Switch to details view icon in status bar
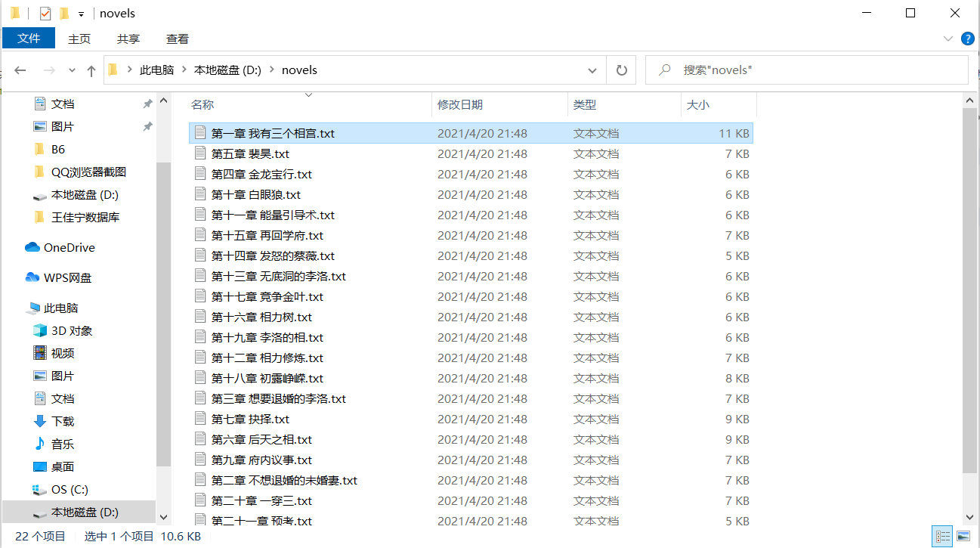The width and height of the screenshot is (980, 548). coord(942,537)
